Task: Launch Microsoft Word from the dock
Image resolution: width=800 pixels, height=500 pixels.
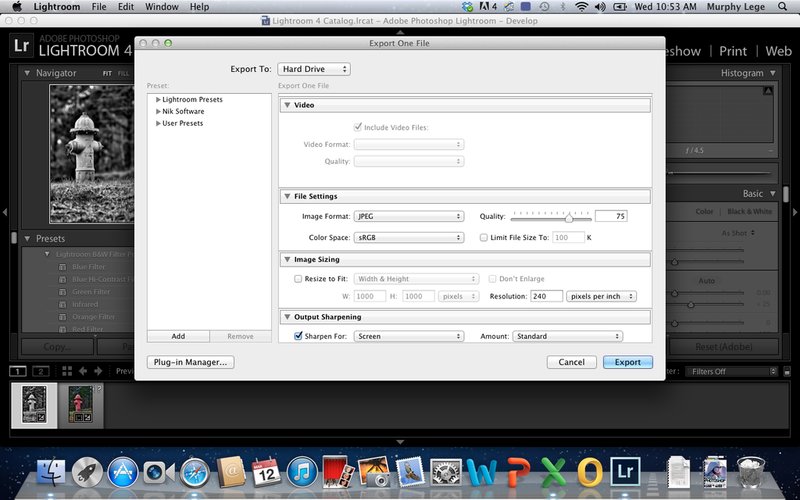Action: click(482, 472)
